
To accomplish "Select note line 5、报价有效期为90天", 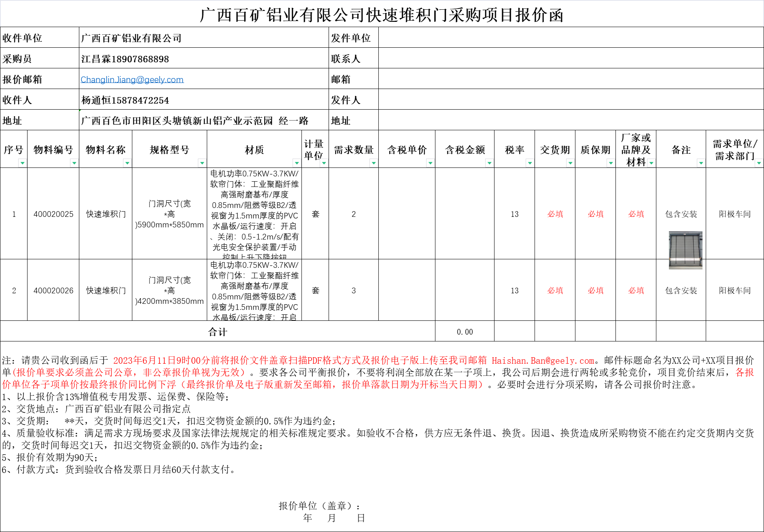I will (50, 458).
